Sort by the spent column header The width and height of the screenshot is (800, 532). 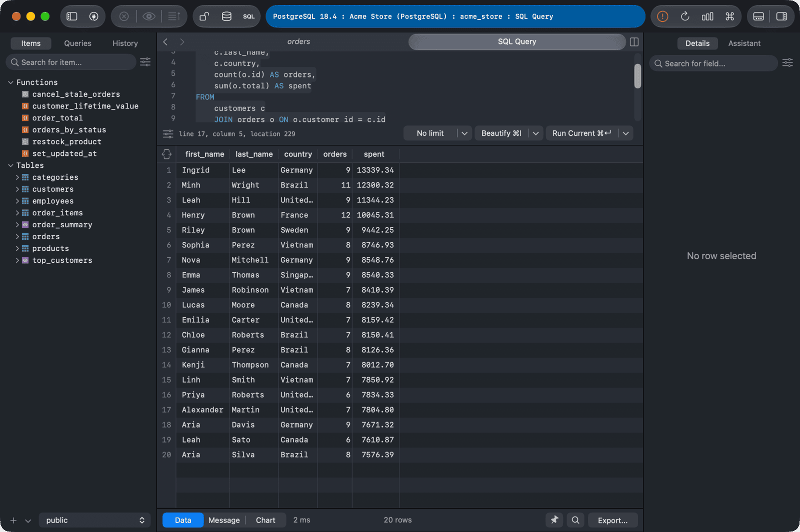coord(374,154)
